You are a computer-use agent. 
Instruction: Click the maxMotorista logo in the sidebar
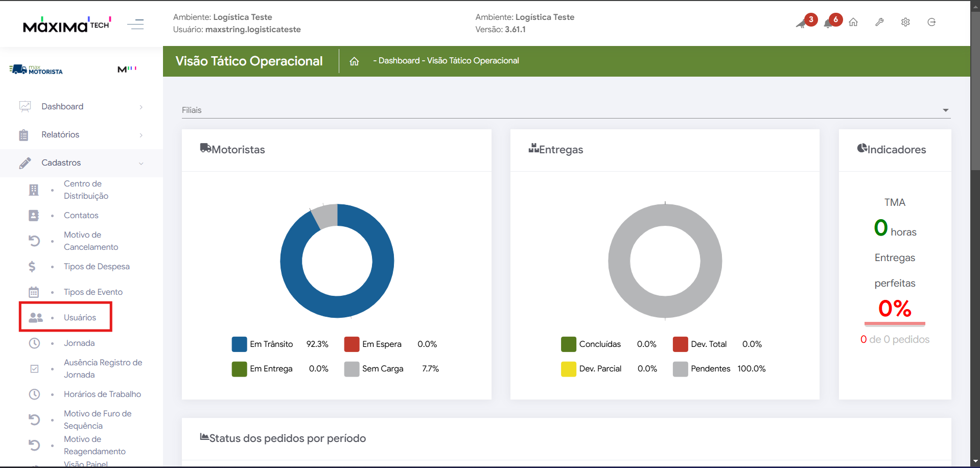(x=36, y=69)
